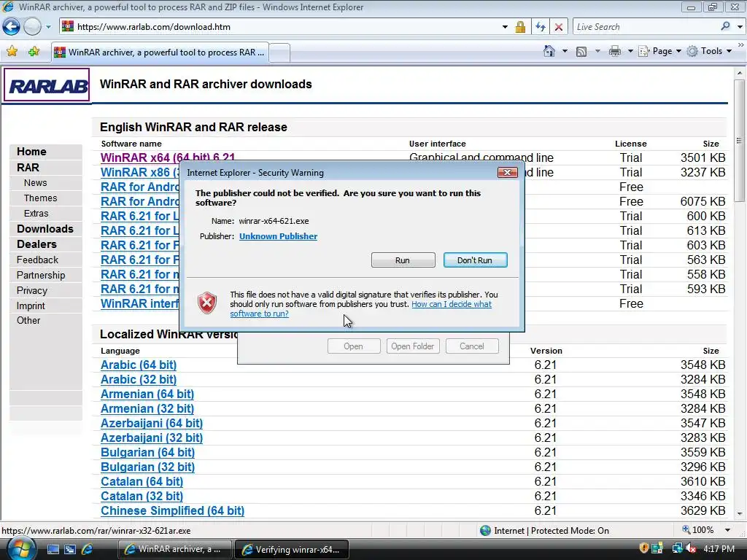Click the Refresh page icon
This screenshot has height=560, width=747.
(x=541, y=27)
